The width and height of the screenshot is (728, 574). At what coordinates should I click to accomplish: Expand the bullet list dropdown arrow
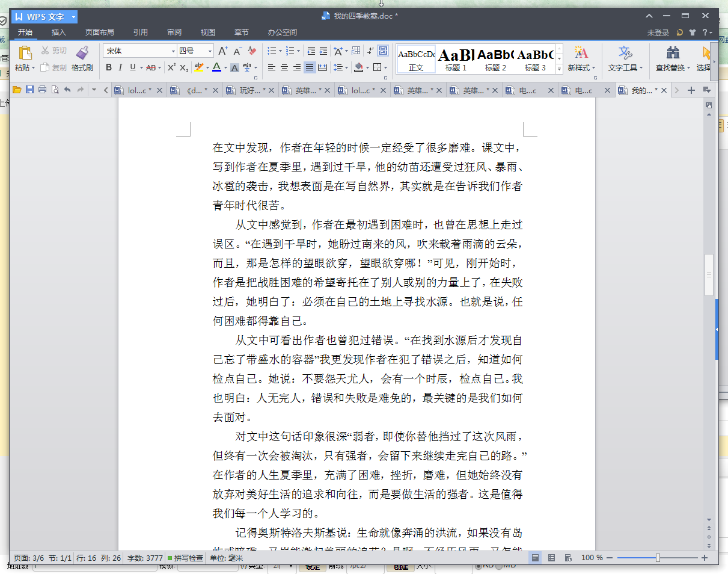click(280, 51)
